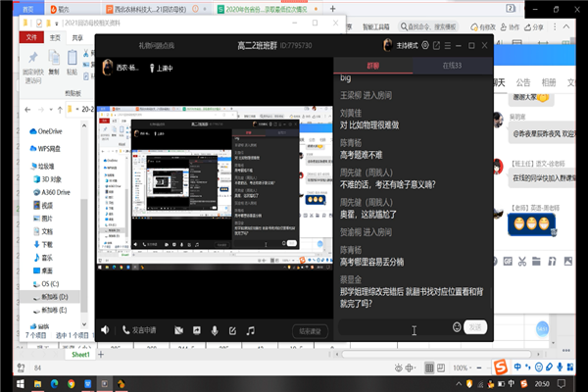
Task: Click the 粘贴 paste icon in Explorer ribbon
Action: coord(72,58)
